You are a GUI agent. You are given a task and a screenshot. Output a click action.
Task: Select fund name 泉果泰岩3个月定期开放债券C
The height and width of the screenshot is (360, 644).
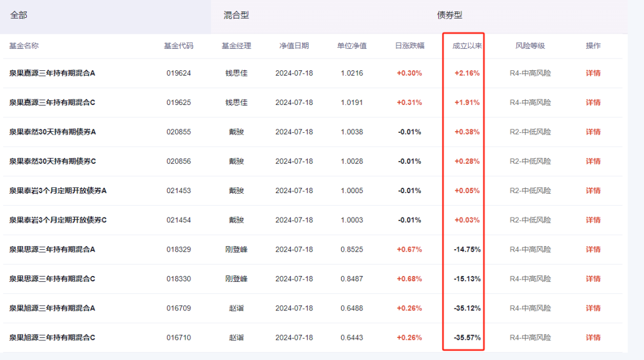point(58,220)
